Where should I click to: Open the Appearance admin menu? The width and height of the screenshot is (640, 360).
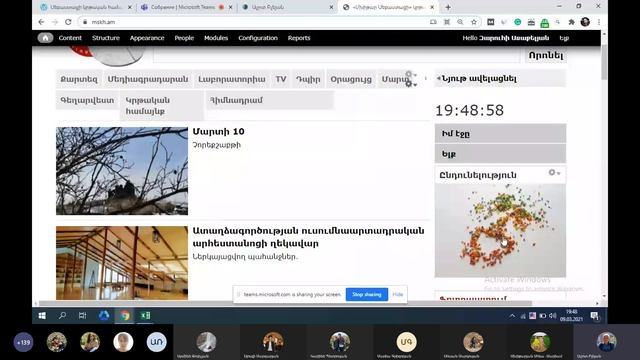tap(147, 38)
